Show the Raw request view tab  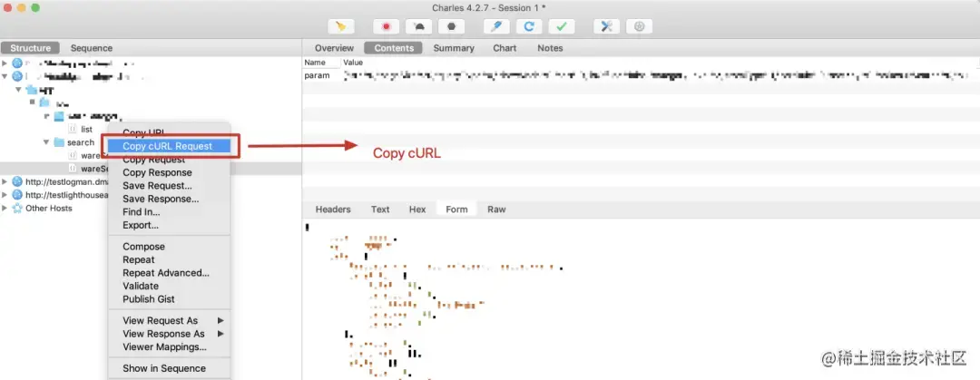(x=497, y=209)
